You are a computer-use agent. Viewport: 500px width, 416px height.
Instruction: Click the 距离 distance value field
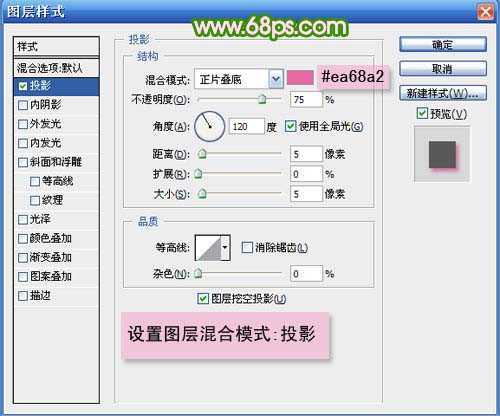[306, 154]
